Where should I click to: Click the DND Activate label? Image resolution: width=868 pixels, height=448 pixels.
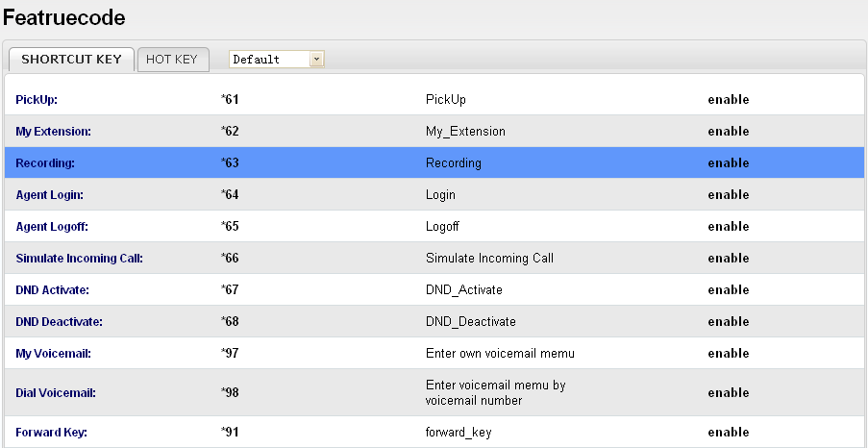[x=53, y=290]
